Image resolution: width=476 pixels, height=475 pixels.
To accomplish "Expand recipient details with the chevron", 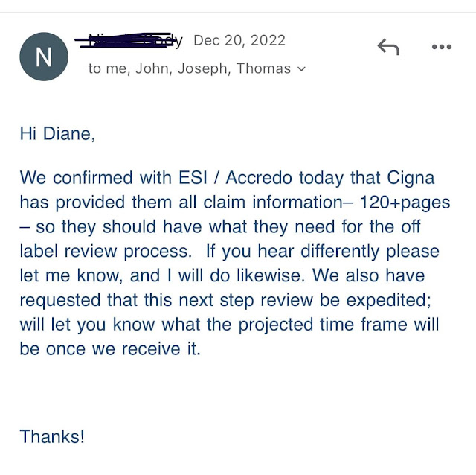I will (301, 69).
